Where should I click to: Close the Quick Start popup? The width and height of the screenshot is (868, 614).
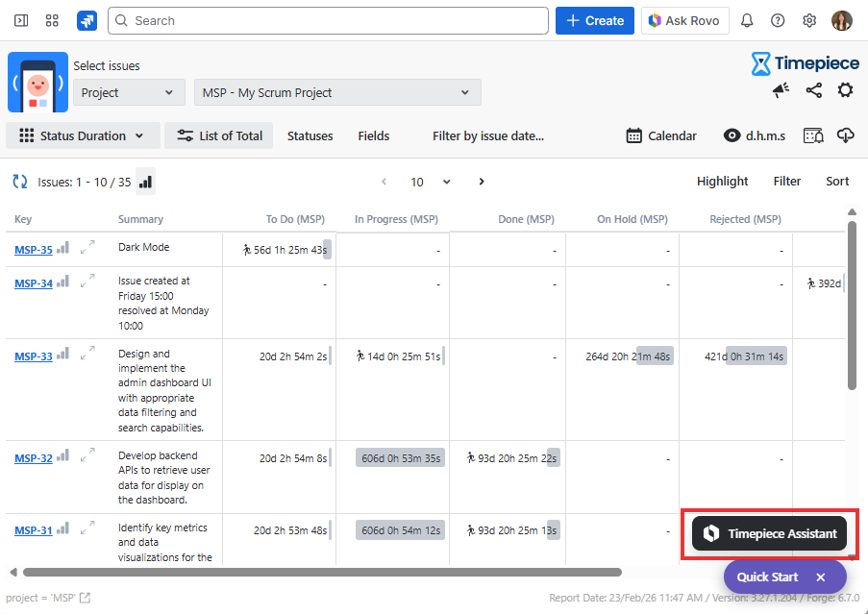(x=820, y=577)
